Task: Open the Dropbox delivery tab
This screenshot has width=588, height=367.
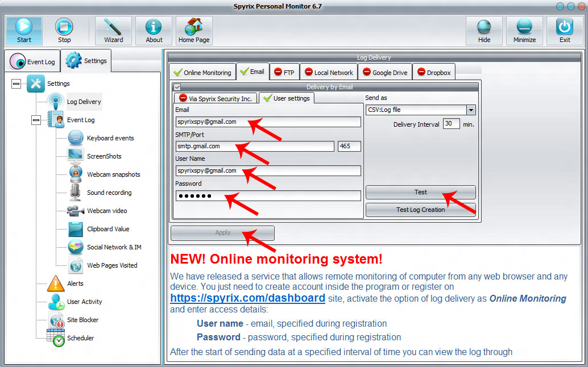Action: coord(434,72)
